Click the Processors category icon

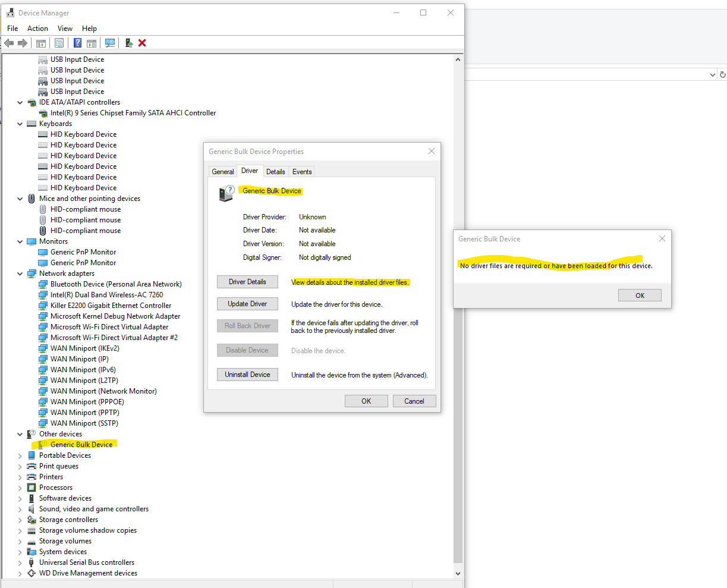[x=32, y=488]
